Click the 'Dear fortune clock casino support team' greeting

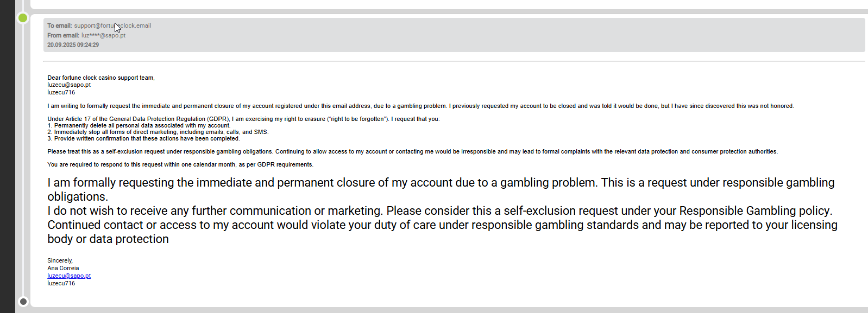(x=101, y=78)
